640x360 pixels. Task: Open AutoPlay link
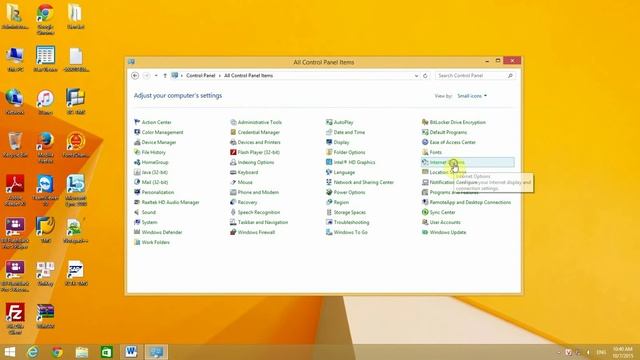pyautogui.click(x=343, y=122)
